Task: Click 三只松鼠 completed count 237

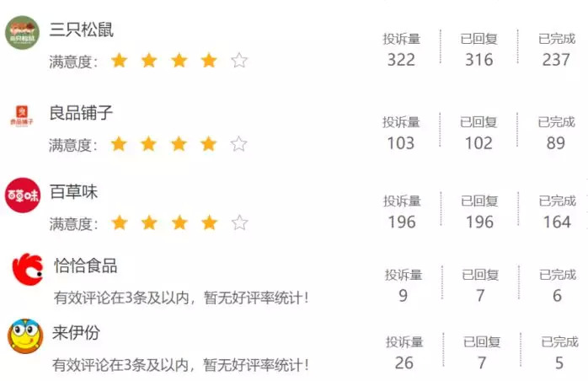Action: [556, 60]
